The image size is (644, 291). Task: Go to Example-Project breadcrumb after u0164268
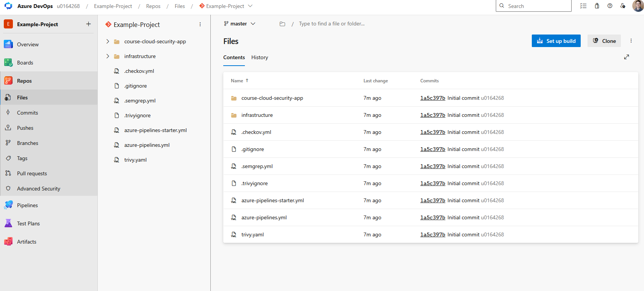coord(113,6)
